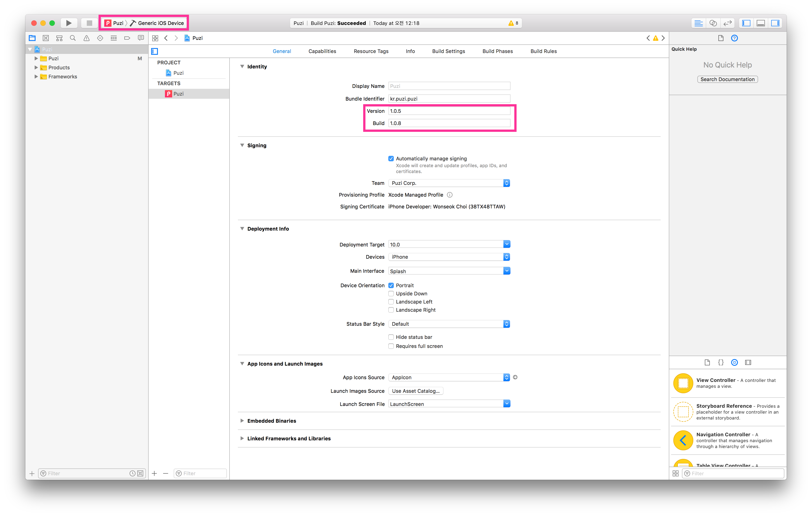Image resolution: width=812 pixels, height=516 pixels.
Task: Toggle the Utilities panel visibility
Action: click(775, 23)
